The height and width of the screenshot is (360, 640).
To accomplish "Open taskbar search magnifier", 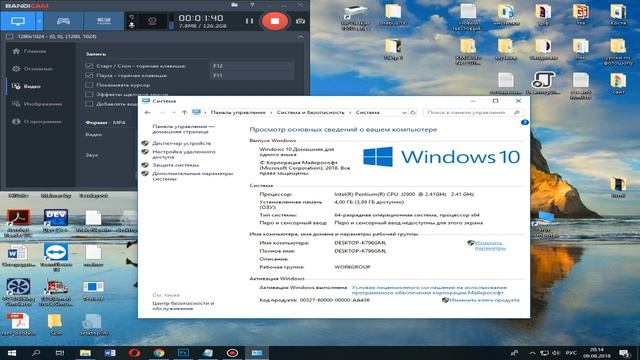I will point(36,353).
